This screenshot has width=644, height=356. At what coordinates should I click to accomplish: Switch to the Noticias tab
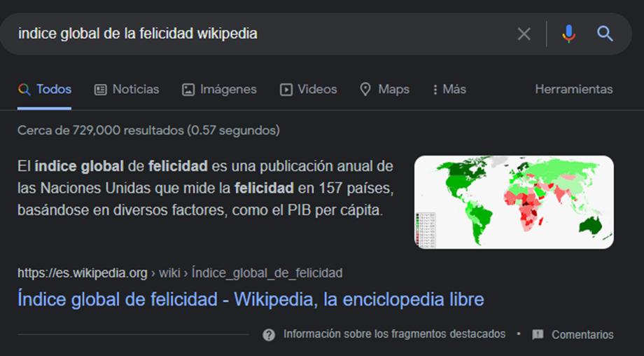point(127,89)
